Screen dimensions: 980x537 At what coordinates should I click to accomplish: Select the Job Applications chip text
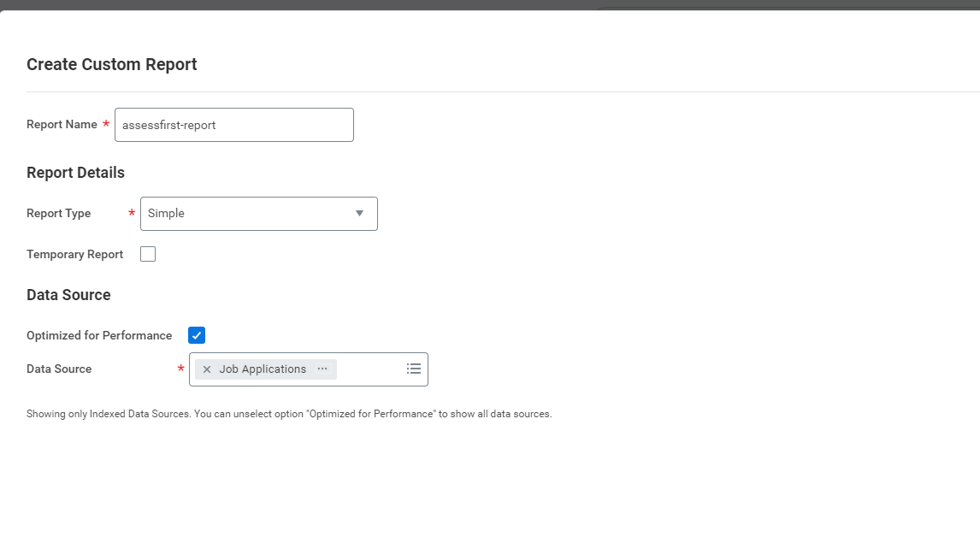[263, 369]
